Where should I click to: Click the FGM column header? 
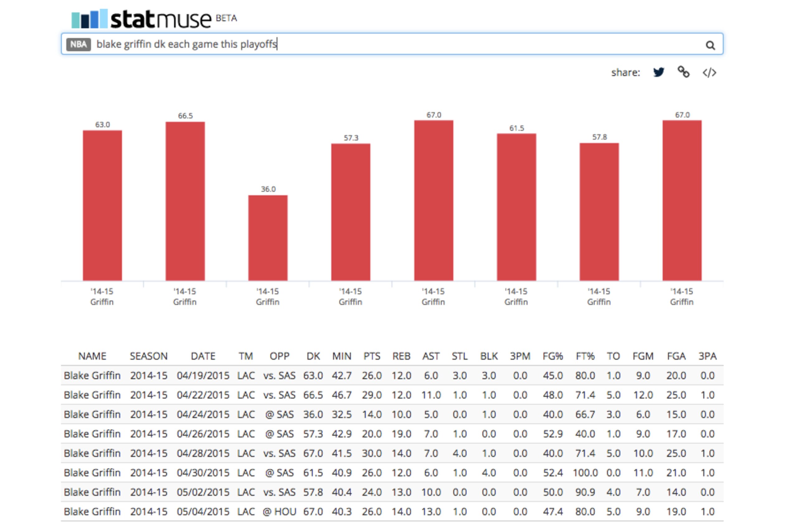pos(643,356)
